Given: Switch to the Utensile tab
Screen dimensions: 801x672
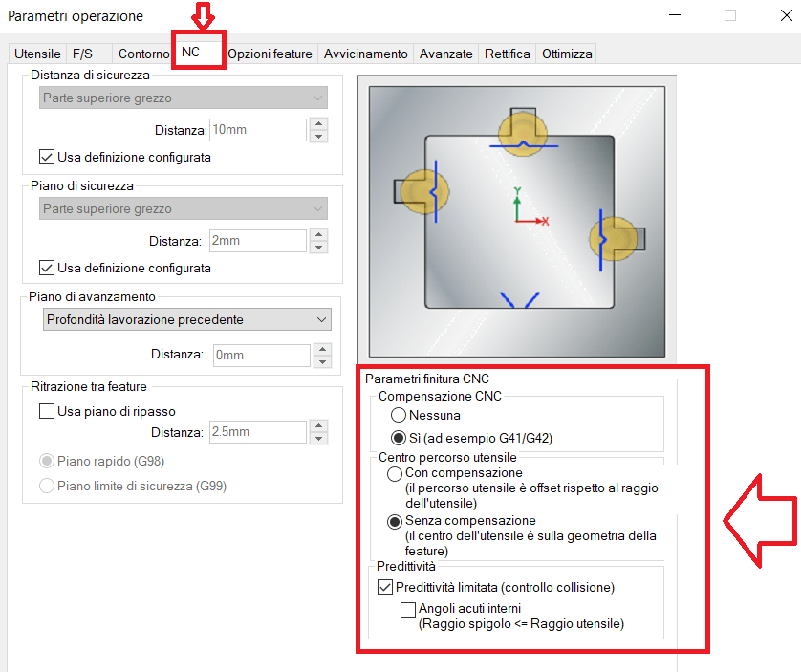Looking at the screenshot, I should click(x=37, y=54).
